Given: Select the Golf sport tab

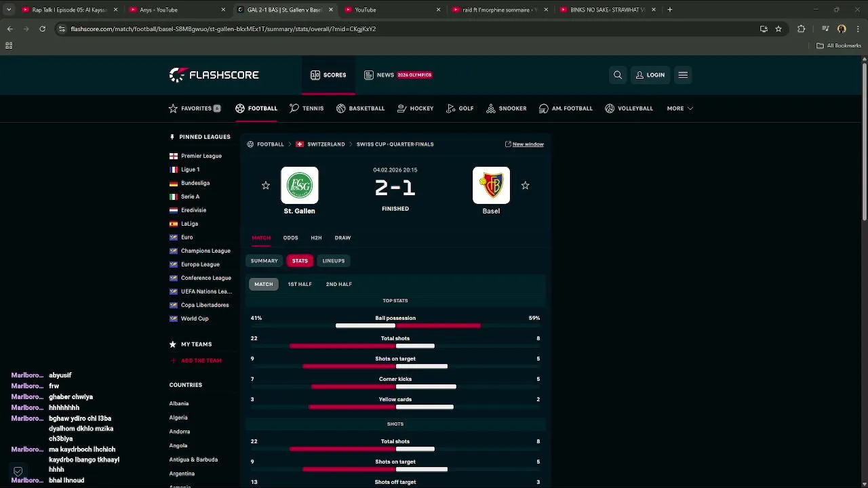Looking at the screenshot, I should point(460,108).
